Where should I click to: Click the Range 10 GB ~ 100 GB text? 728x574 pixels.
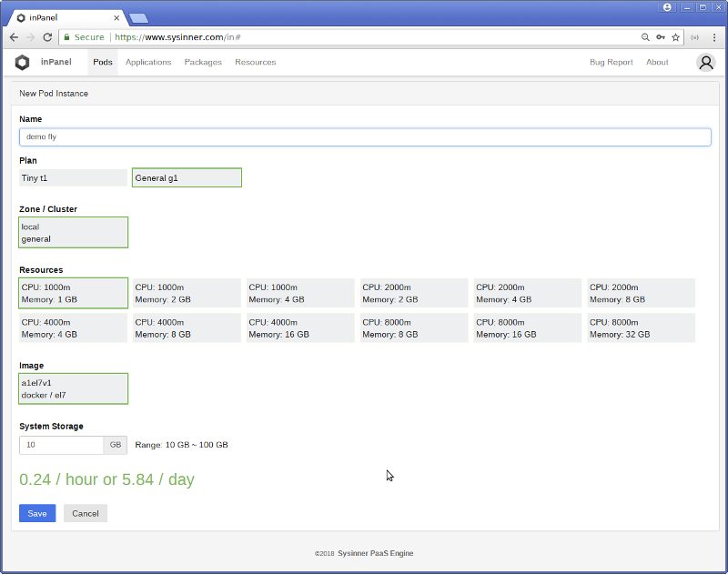tap(181, 445)
